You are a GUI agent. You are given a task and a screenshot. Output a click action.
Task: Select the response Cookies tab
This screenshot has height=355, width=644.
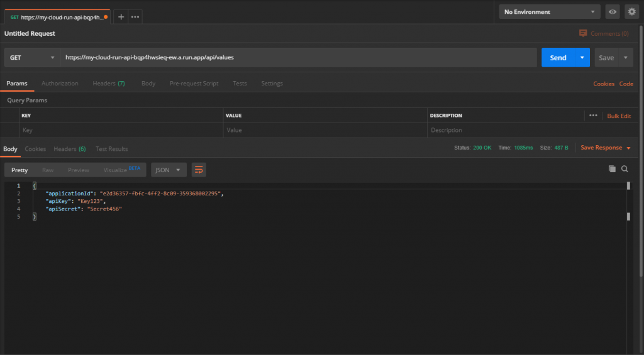tap(35, 149)
